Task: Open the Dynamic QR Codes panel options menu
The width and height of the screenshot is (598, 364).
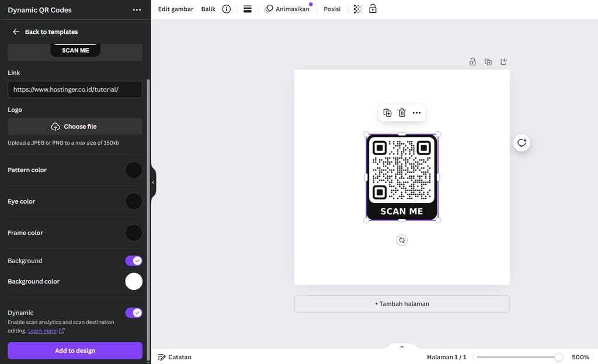Action: point(137,10)
